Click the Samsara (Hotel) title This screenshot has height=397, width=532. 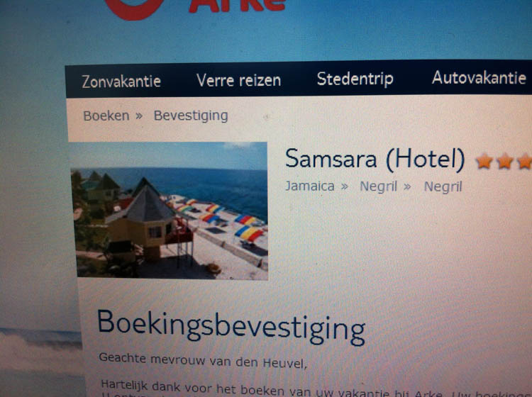(x=375, y=159)
